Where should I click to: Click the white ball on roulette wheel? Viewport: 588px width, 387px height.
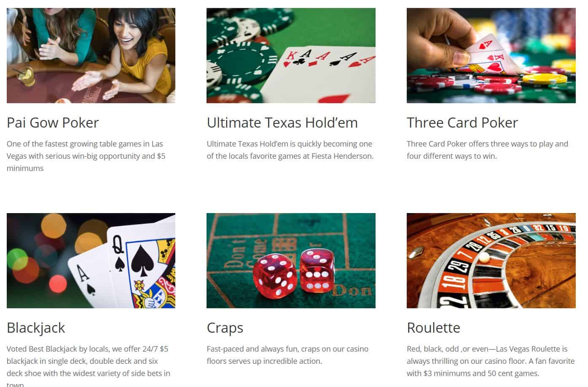point(485,256)
